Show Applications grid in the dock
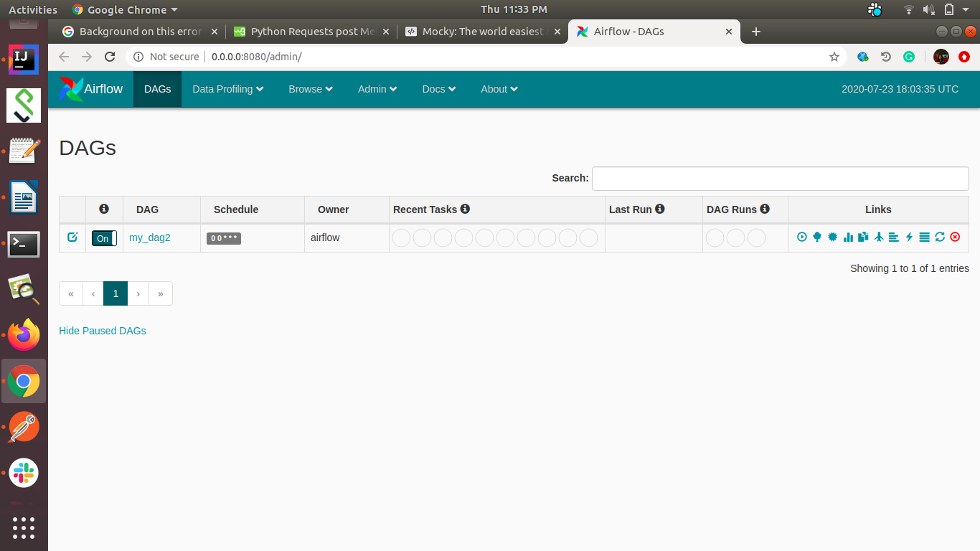 click(24, 528)
